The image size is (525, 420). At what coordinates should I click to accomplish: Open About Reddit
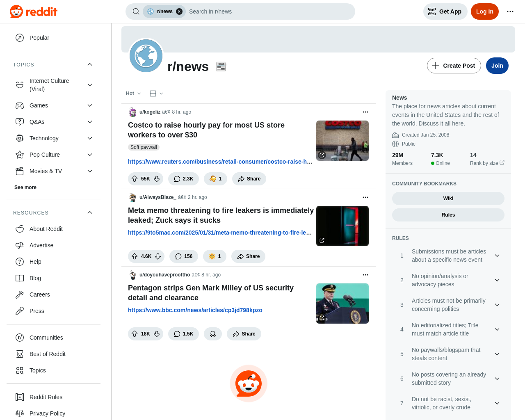pos(53,229)
